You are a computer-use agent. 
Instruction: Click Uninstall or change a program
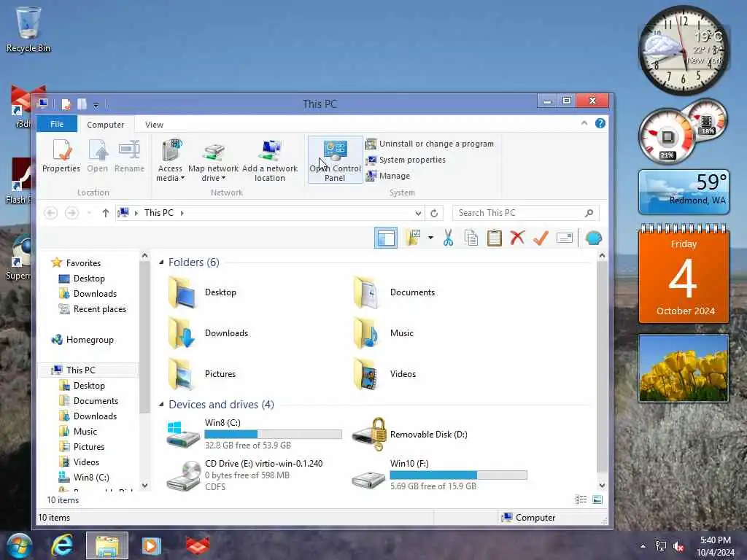pyautogui.click(x=430, y=144)
